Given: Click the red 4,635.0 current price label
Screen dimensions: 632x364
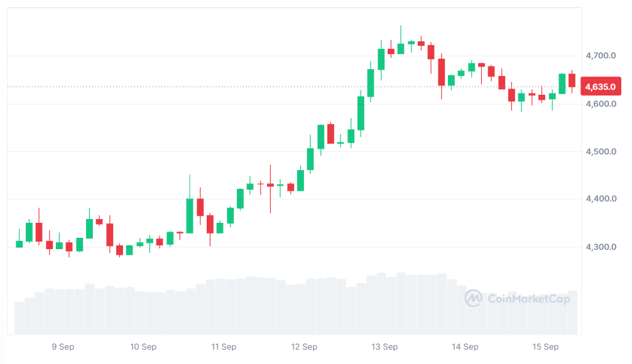Looking at the screenshot, I should point(602,87).
